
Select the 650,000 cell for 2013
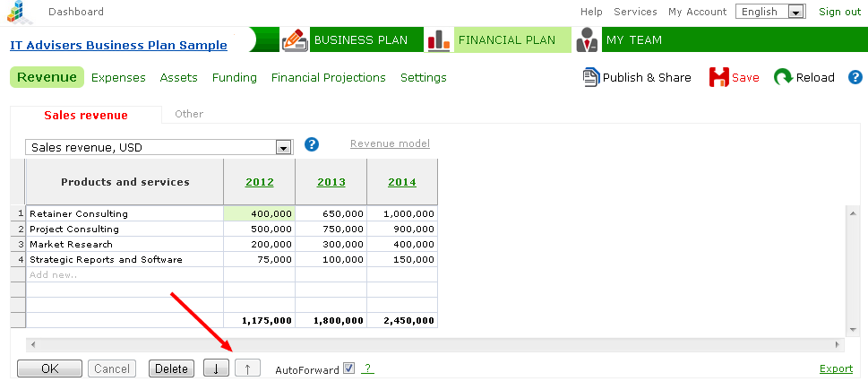pyautogui.click(x=331, y=214)
